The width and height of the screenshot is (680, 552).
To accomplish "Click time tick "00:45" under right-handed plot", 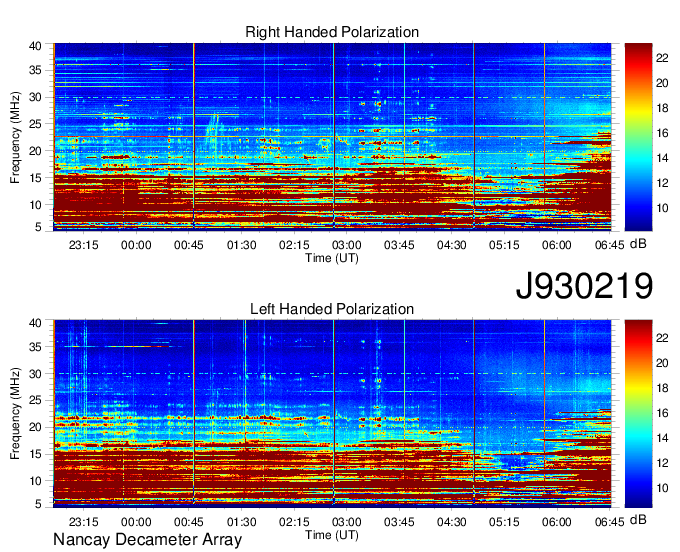I will (189, 245).
